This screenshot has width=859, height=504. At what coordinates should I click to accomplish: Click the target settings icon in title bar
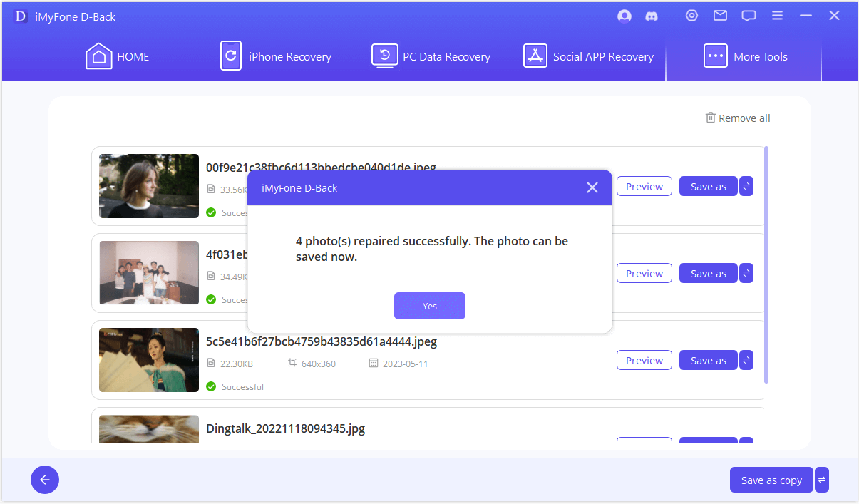coord(691,16)
